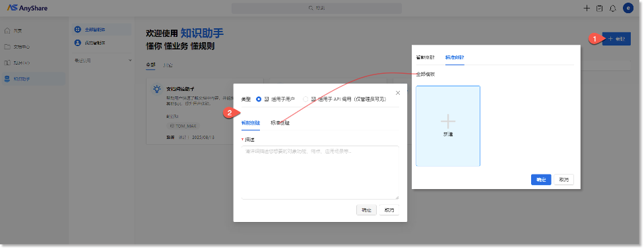Screen dimensions: 644x249
Task: Expand the 最近使用 recent section chevron
Action: tap(130, 61)
